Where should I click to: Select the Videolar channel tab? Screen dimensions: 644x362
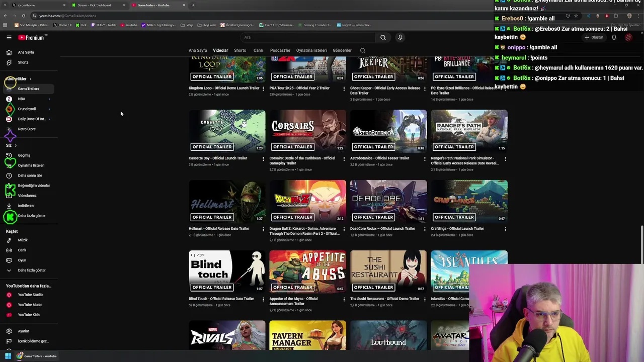pos(220,50)
